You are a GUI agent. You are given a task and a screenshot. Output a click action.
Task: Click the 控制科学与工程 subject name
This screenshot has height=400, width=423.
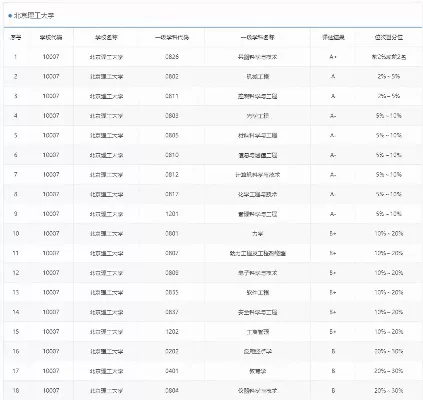(257, 96)
